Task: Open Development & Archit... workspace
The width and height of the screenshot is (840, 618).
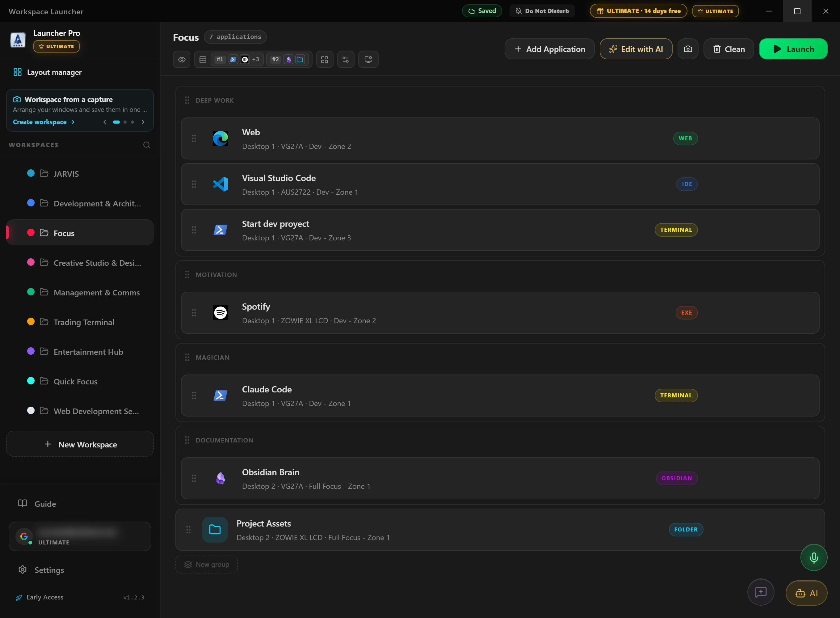Action: click(80, 203)
